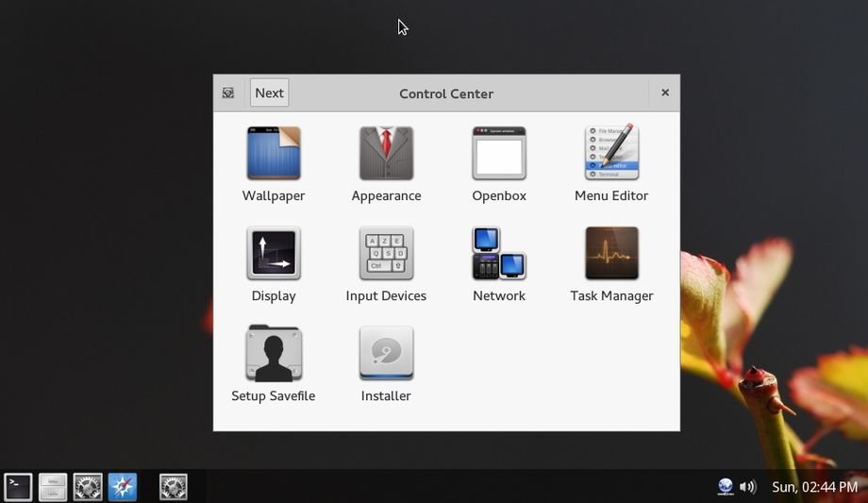This screenshot has height=503, width=868.
Task: Open the Network settings
Action: pos(499,254)
